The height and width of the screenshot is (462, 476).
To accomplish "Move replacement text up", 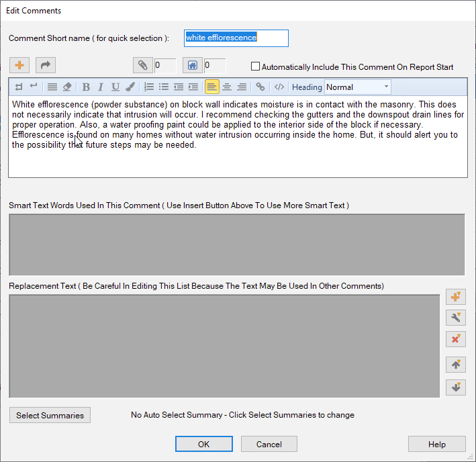I will click(456, 365).
